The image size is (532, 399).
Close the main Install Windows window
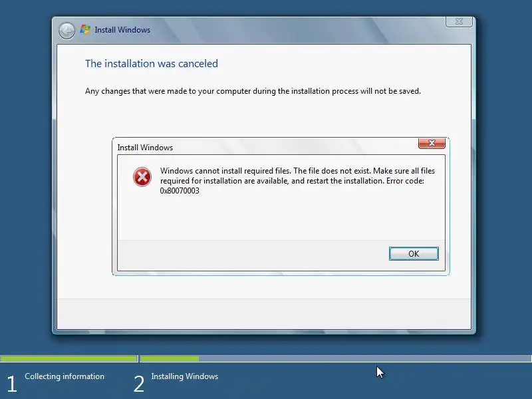tap(459, 21)
